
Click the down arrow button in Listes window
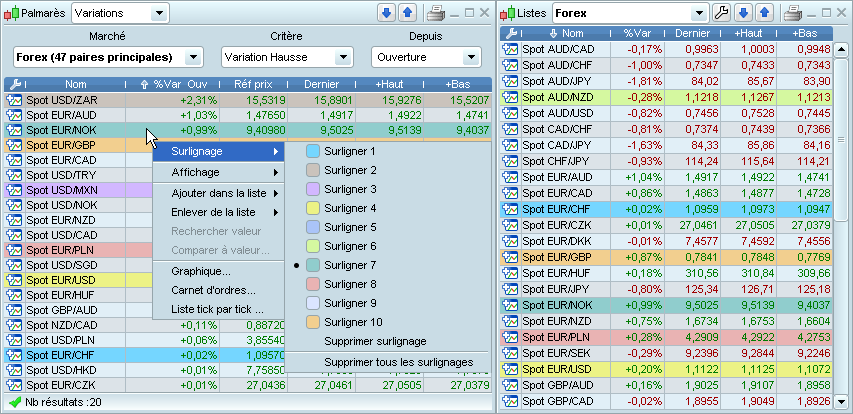click(744, 13)
